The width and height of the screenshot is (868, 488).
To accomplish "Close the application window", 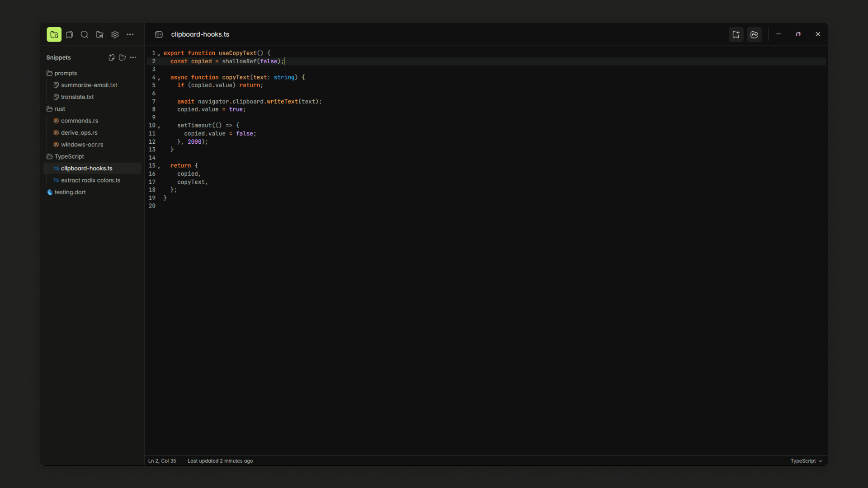I will point(818,34).
